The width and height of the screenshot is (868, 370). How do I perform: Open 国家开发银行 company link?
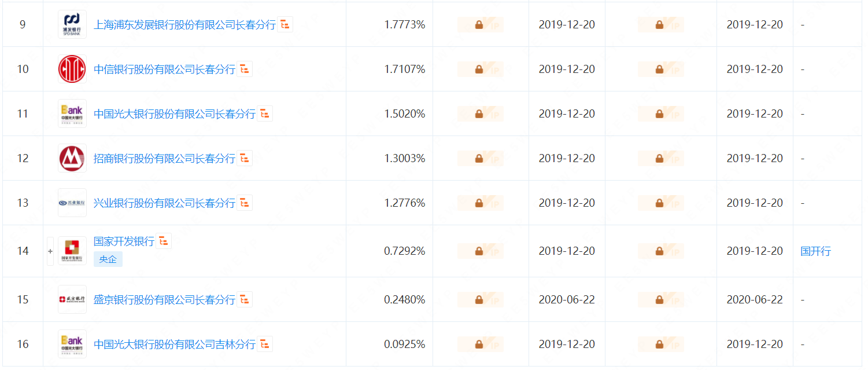[124, 241]
